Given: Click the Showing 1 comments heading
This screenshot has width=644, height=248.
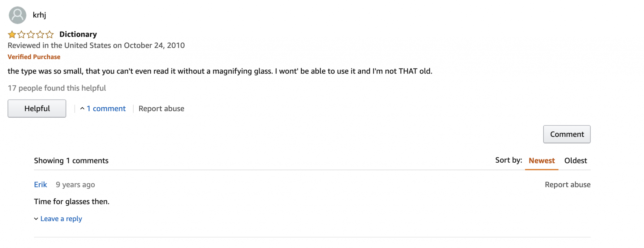Looking at the screenshot, I should pyautogui.click(x=71, y=161).
